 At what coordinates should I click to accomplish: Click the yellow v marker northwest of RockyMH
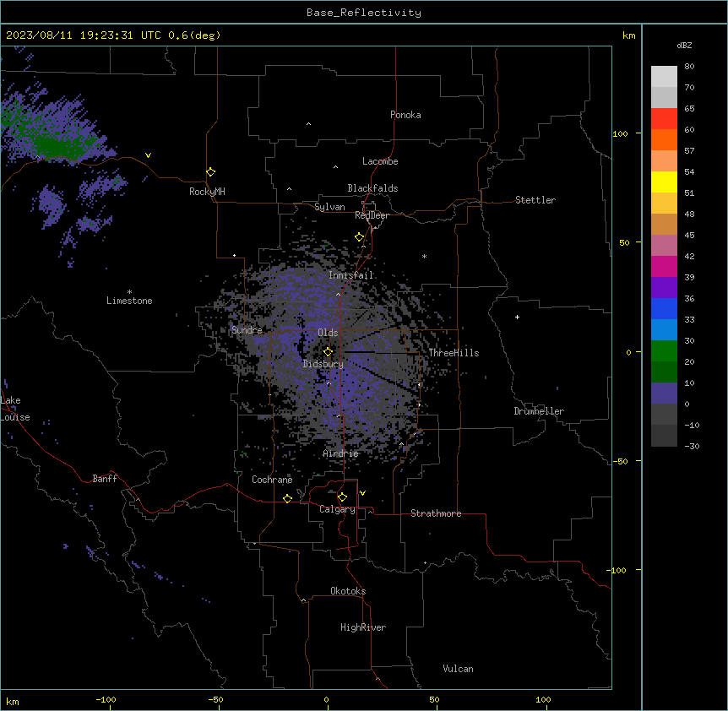coord(148,155)
